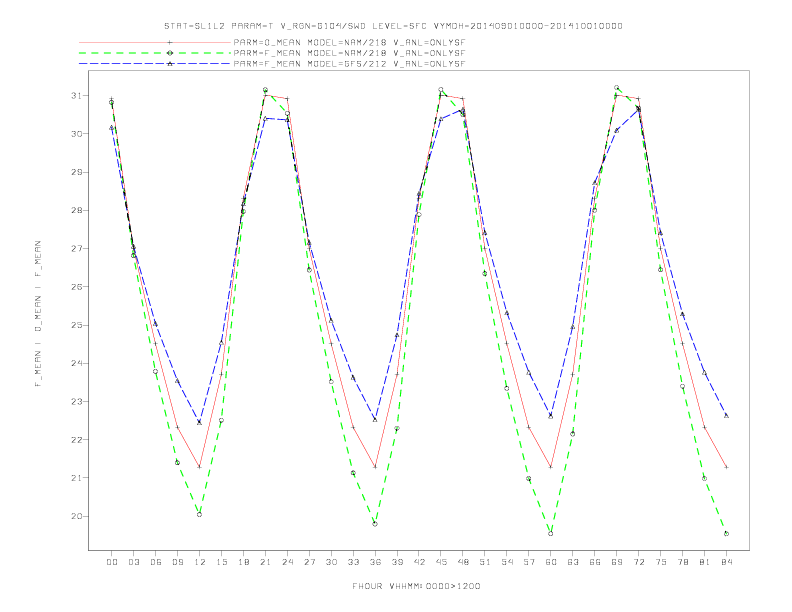792x612 pixels.
Task: Click green circle data point at hour 60
Action: click(x=551, y=533)
